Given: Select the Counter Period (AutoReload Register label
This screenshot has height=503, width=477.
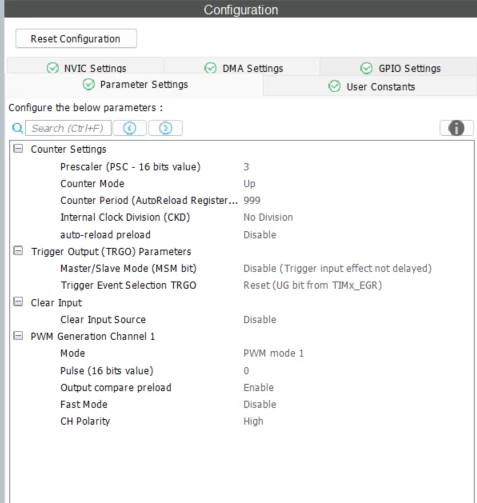Looking at the screenshot, I should 149,200.
